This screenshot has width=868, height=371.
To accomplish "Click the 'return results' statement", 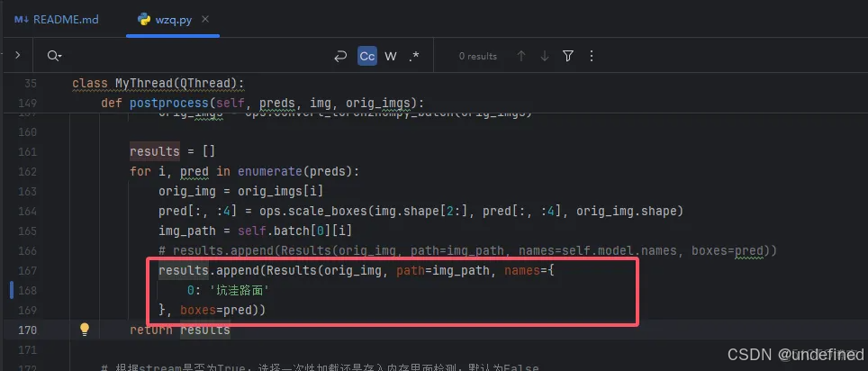I will [x=180, y=330].
